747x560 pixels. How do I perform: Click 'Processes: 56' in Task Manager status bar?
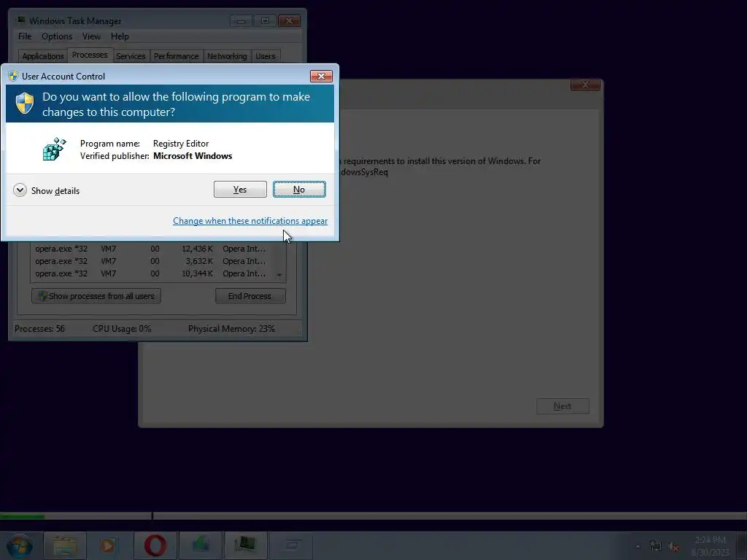(39, 329)
